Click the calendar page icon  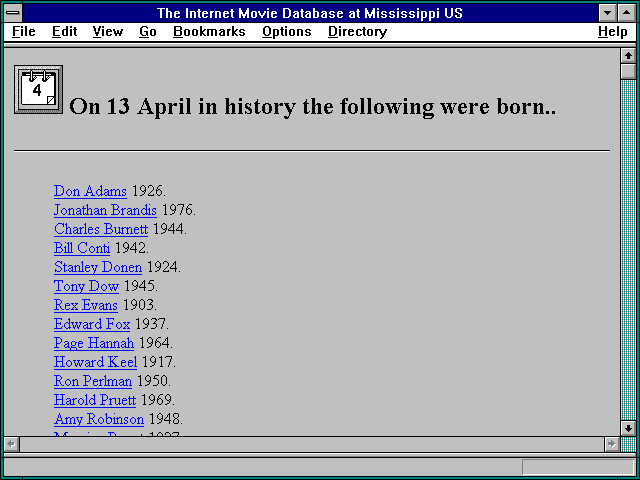(x=38, y=89)
